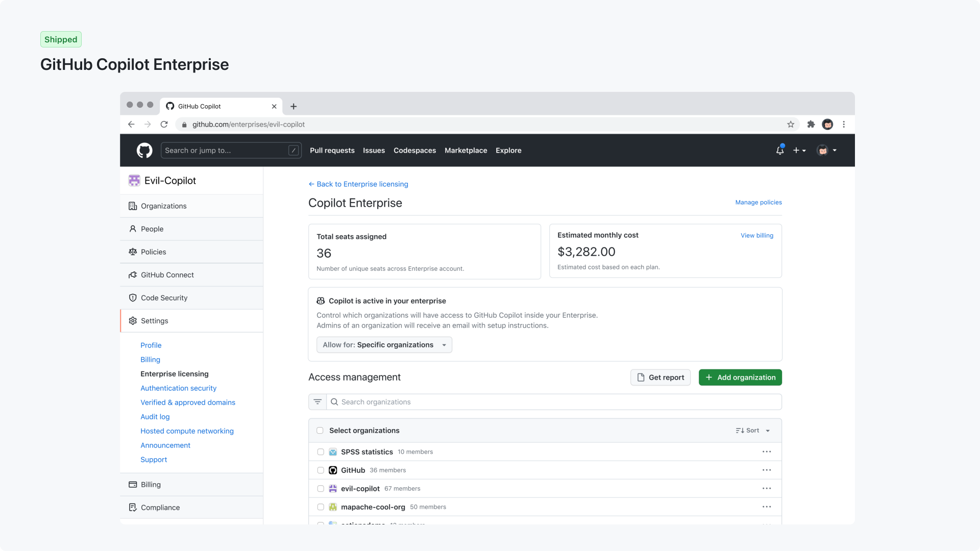Check the checkbox for evil-copilot organization
980x551 pixels.
coord(320,488)
